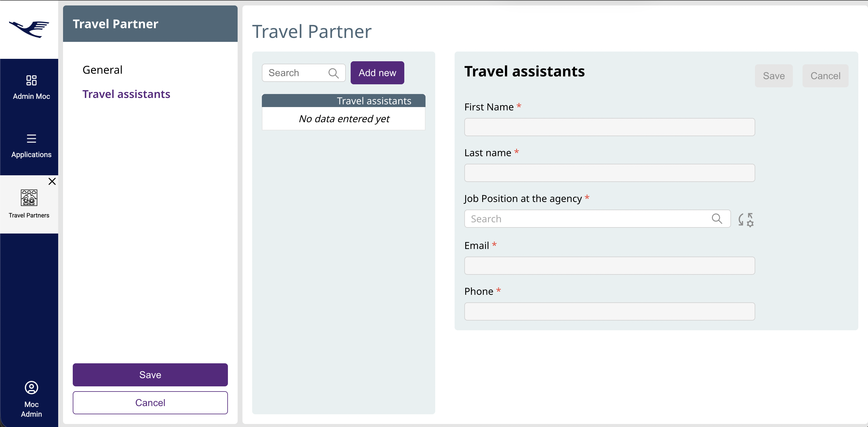
Task: Switch to the General section
Action: pos(102,70)
